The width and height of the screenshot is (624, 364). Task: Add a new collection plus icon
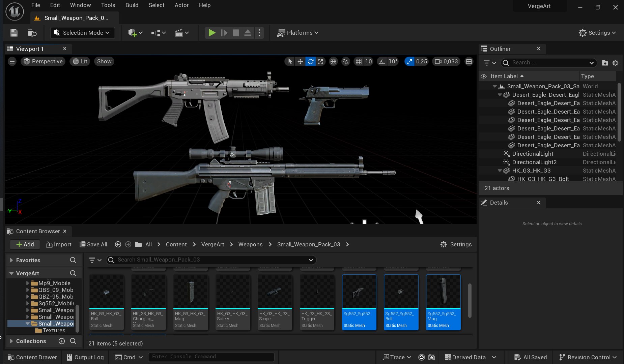[62, 341]
